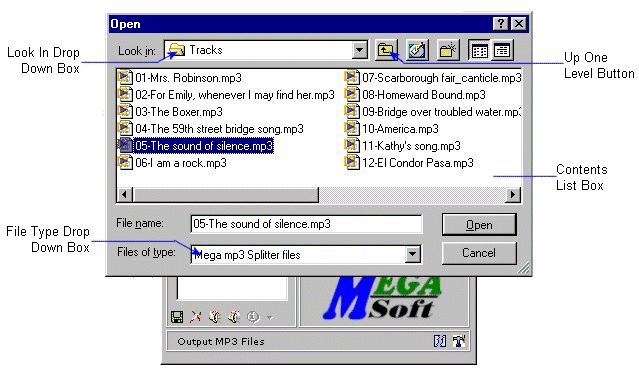
Task: Click the Up One Level folder button
Action: (386, 51)
